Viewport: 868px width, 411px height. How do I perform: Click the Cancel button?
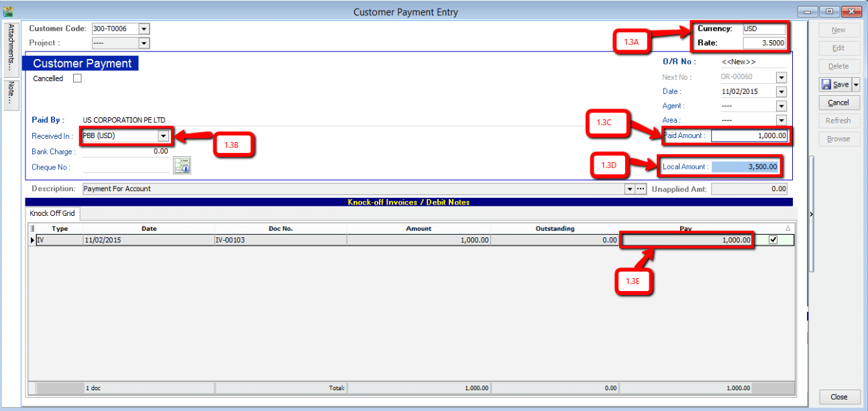point(838,103)
